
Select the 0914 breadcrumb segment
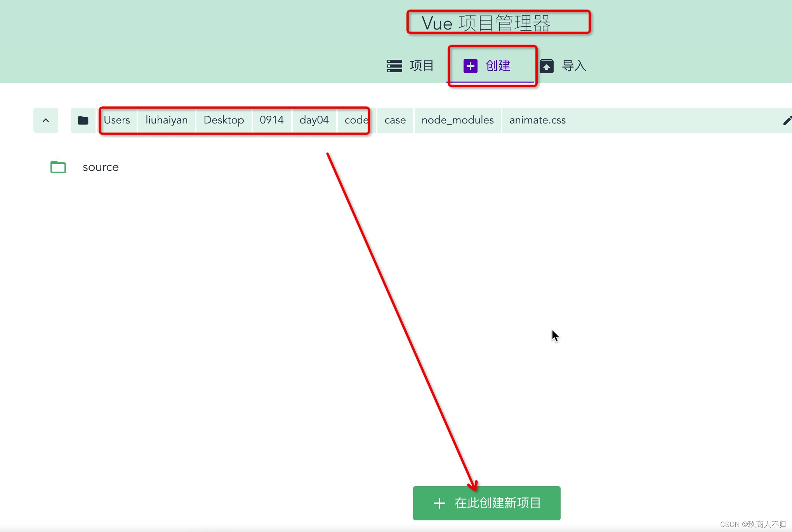pos(272,120)
